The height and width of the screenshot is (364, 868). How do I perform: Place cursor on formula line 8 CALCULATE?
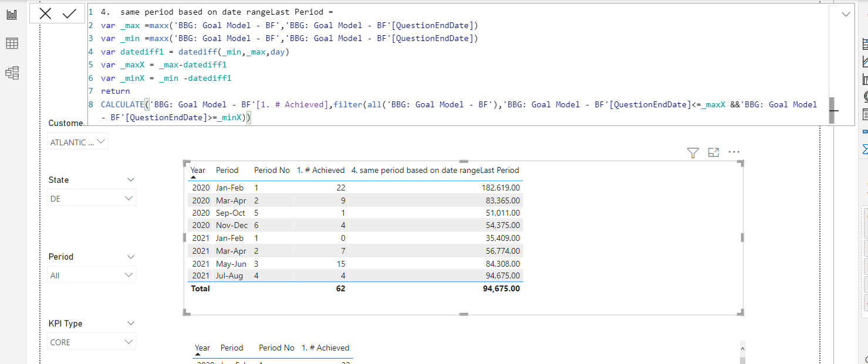(123, 104)
